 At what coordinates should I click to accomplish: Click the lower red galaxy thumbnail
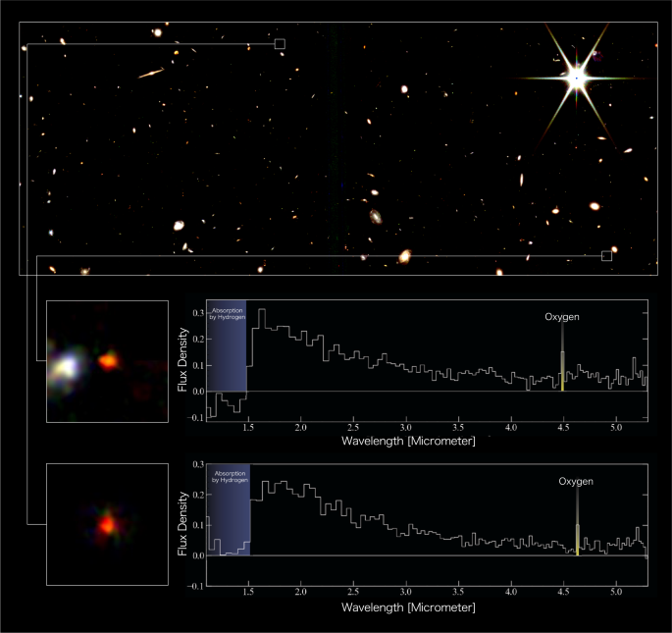(107, 524)
